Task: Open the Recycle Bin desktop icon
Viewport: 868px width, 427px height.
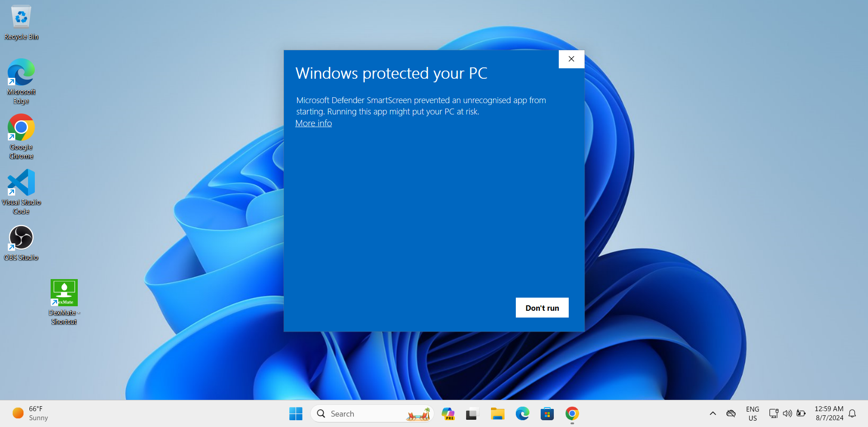Action: pyautogui.click(x=21, y=23)
